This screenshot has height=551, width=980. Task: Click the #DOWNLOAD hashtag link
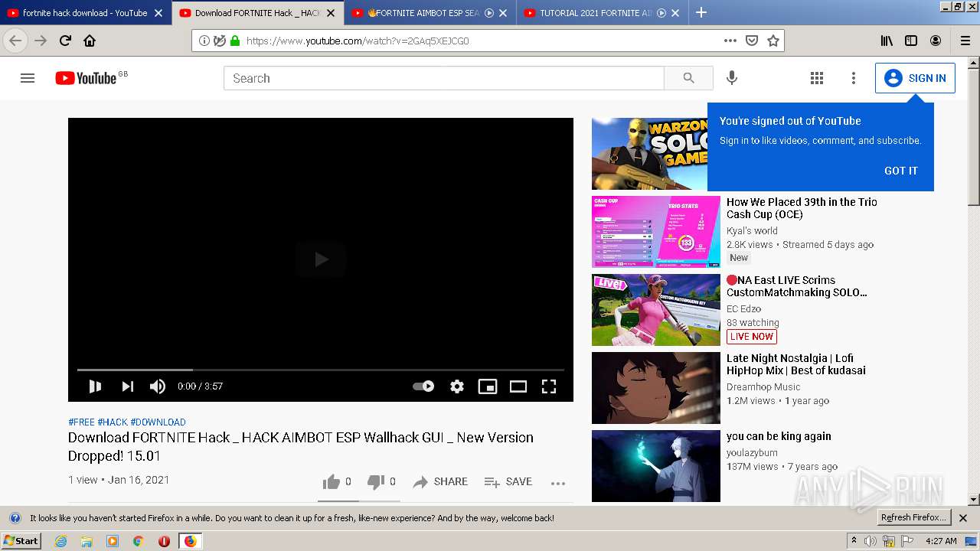click(158, 422)
